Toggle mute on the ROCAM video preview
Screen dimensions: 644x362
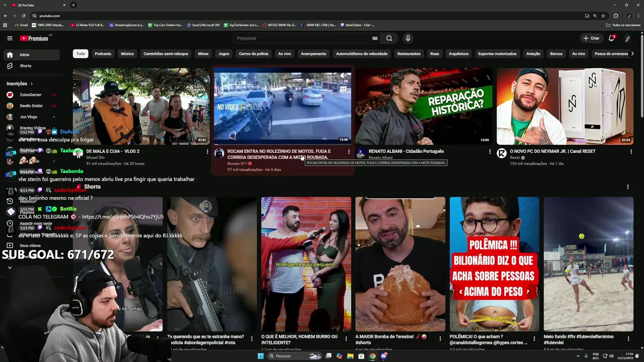pos(343,76)
